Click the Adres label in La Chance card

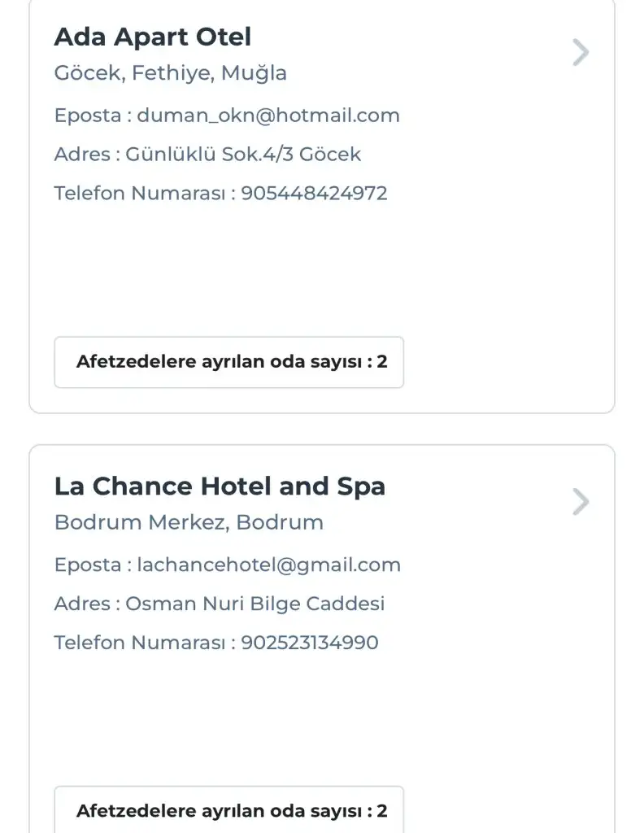83,604
